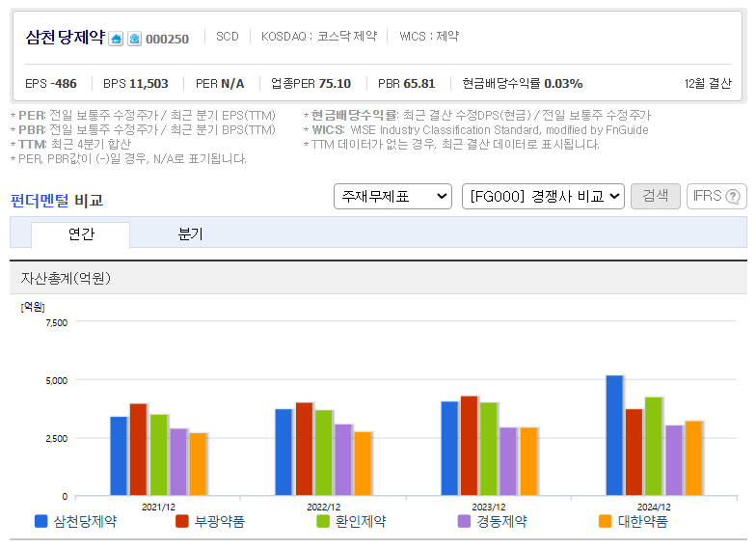This screenshot has width=756, height=549.
Task: Click the 2024/12 axis label
Action: tap(654, 508)
